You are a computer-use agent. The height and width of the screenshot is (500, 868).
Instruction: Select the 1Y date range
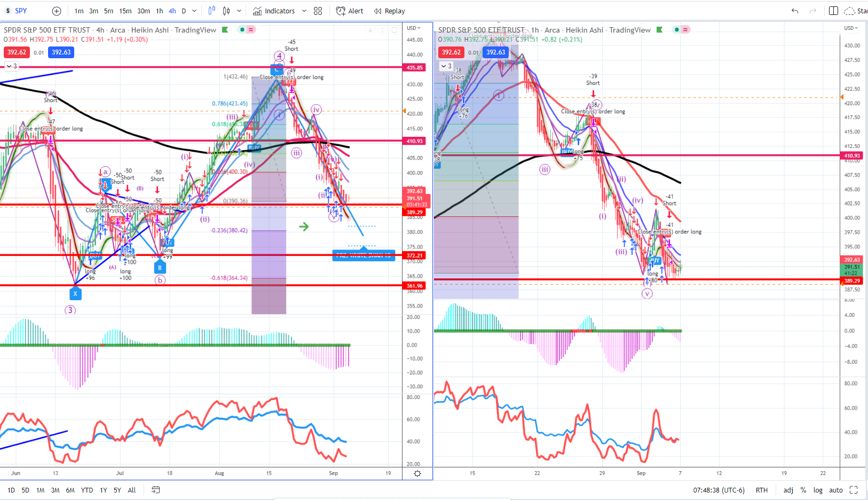[104, 490]
